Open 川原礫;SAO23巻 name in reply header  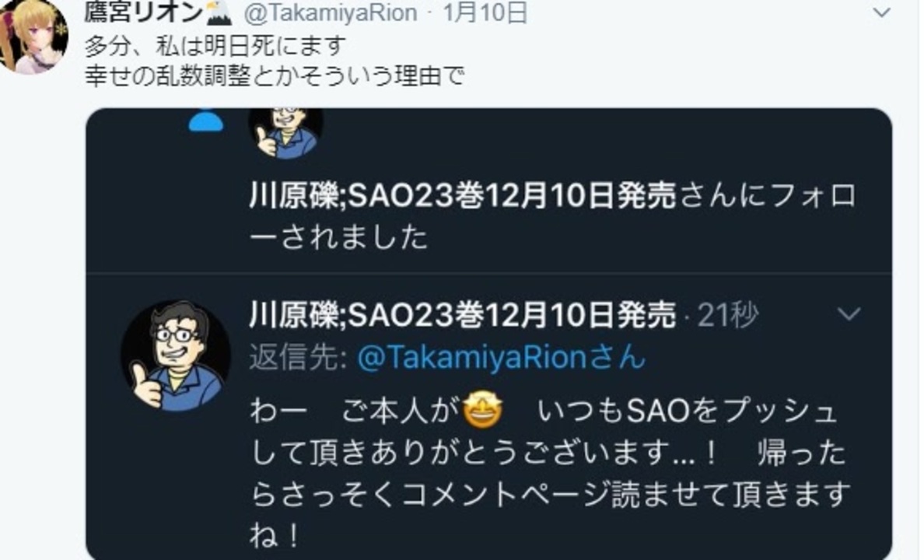(x=464, y=315)
